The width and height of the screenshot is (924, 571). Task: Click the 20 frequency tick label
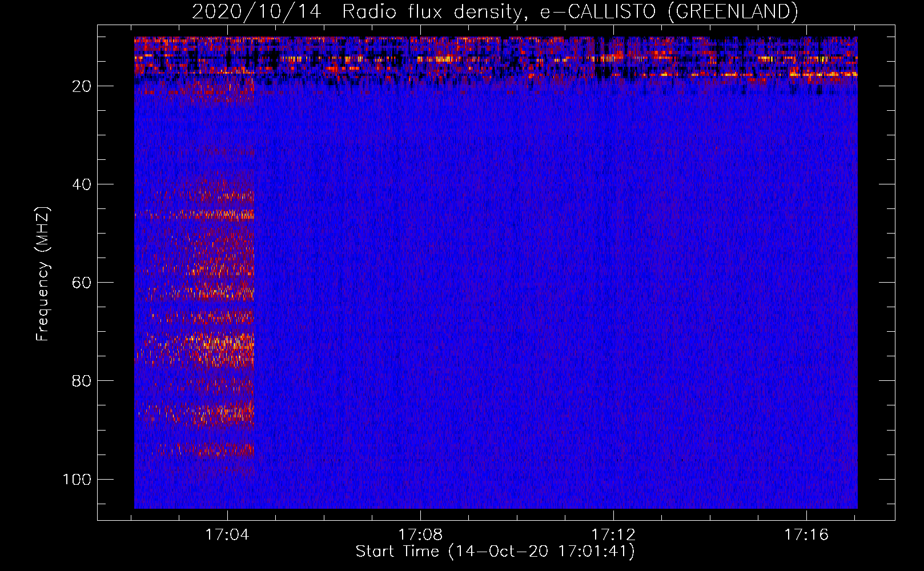tap(82, 86)
